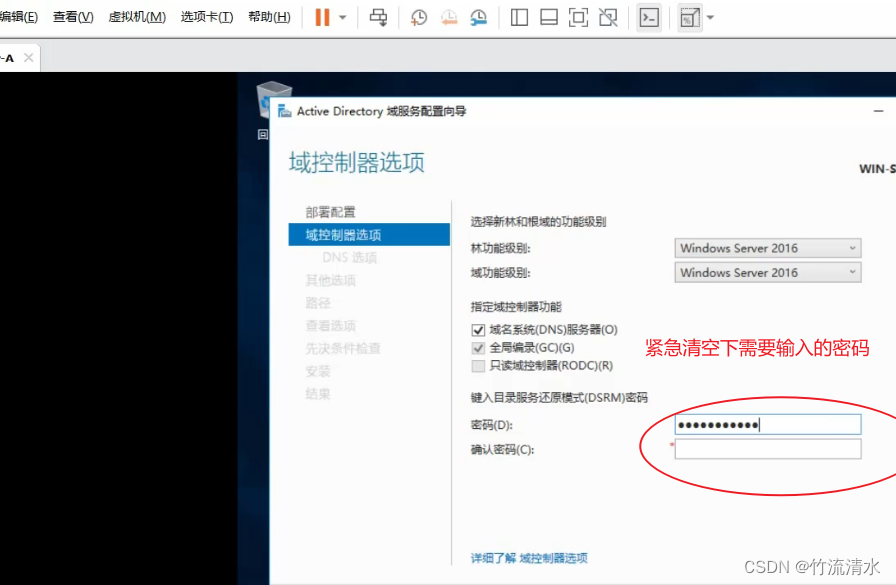Enter full screen mode
Screen dimensions: 896x585
(578, 17)
